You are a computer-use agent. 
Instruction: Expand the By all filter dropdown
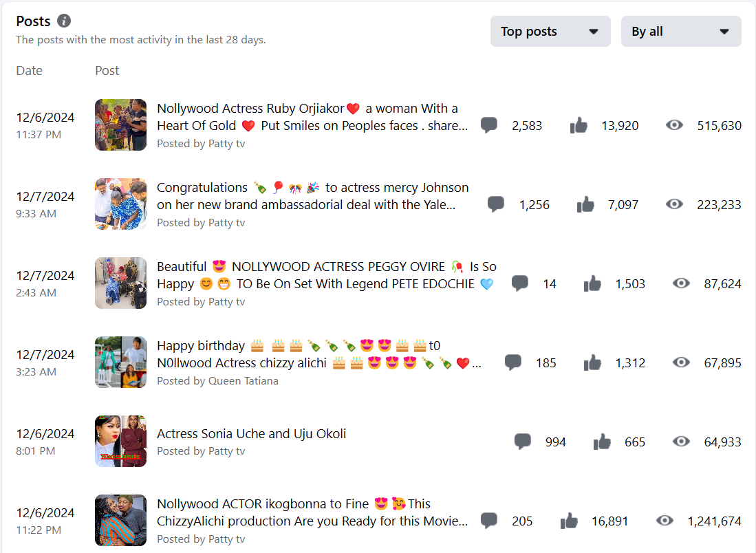681,32
